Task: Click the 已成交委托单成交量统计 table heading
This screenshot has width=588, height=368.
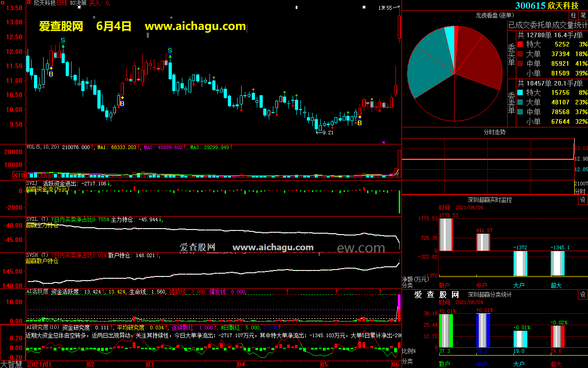Action: pos(548,25)
